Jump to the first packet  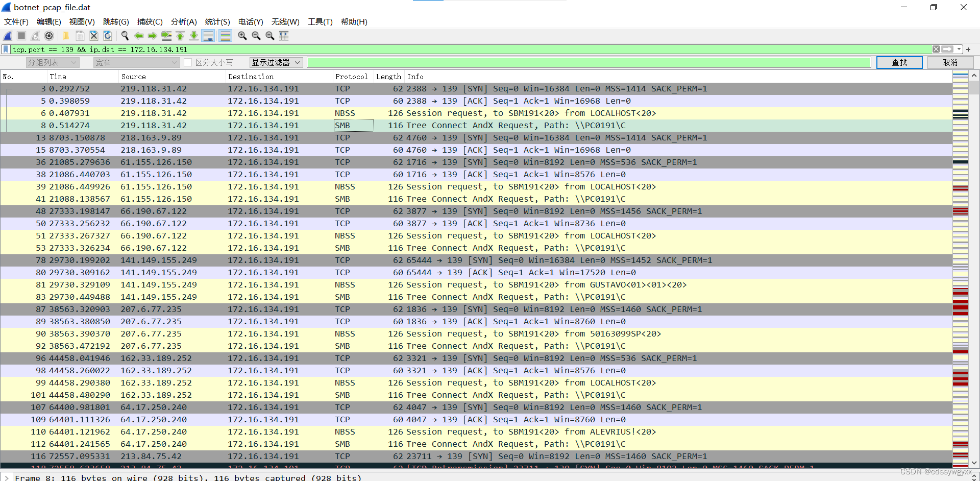tap(180, 36)
